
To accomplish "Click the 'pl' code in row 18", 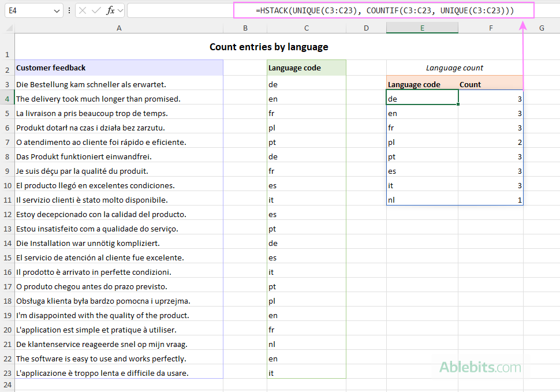I will [x=272, y=301].
